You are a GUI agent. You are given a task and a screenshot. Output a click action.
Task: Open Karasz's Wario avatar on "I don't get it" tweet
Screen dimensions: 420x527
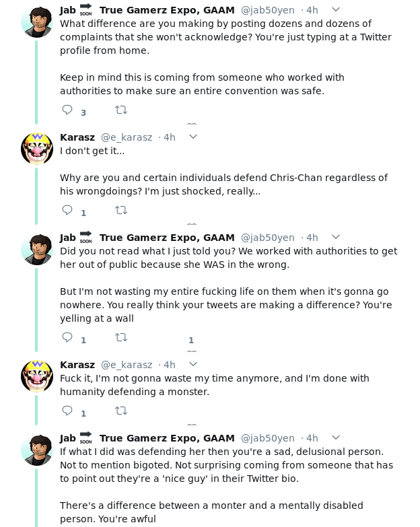click(x=37, y=148)
